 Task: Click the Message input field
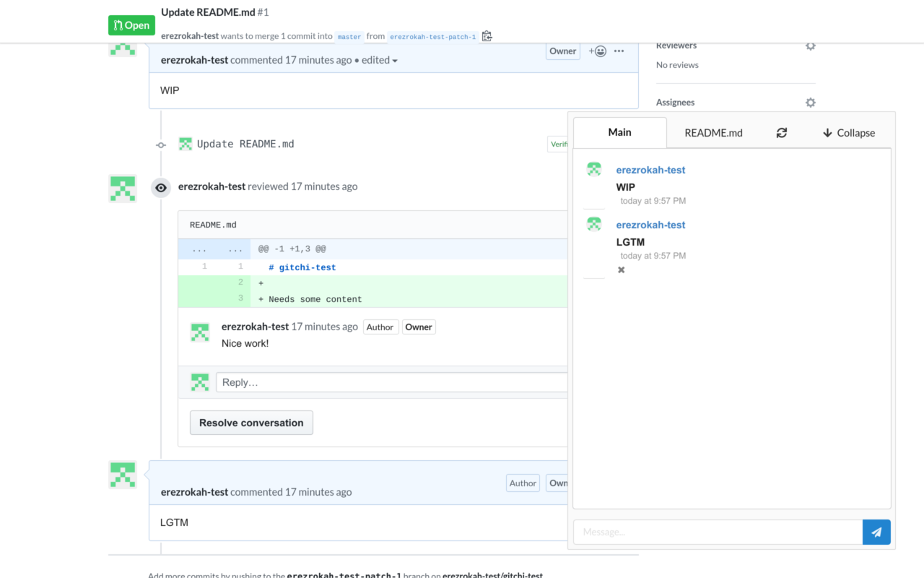point(718,532)
